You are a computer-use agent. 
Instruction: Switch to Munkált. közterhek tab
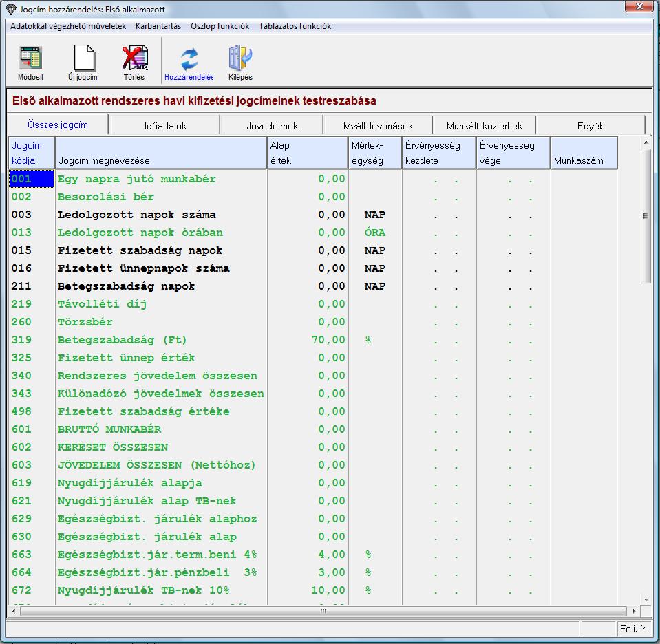tap(484, 126)
